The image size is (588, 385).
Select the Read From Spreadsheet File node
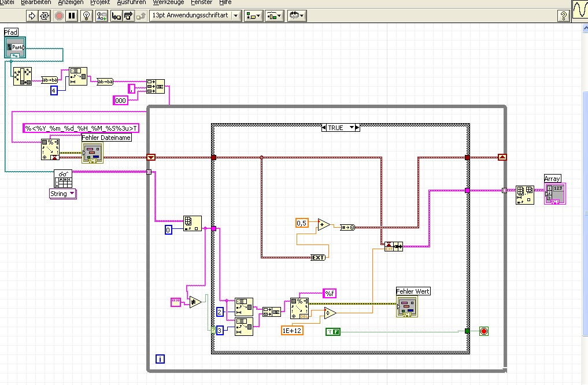coord(63,179)
